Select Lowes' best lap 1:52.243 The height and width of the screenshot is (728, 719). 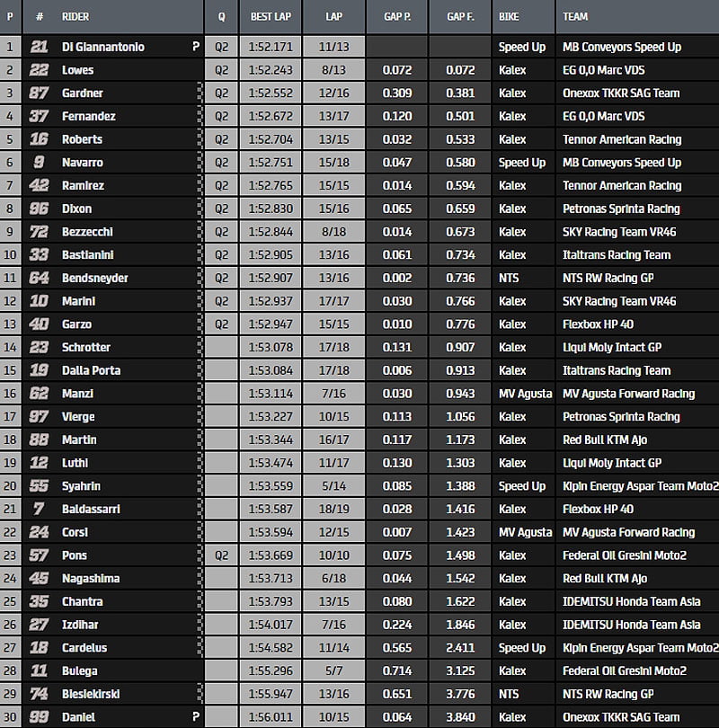tap(271, 70)
